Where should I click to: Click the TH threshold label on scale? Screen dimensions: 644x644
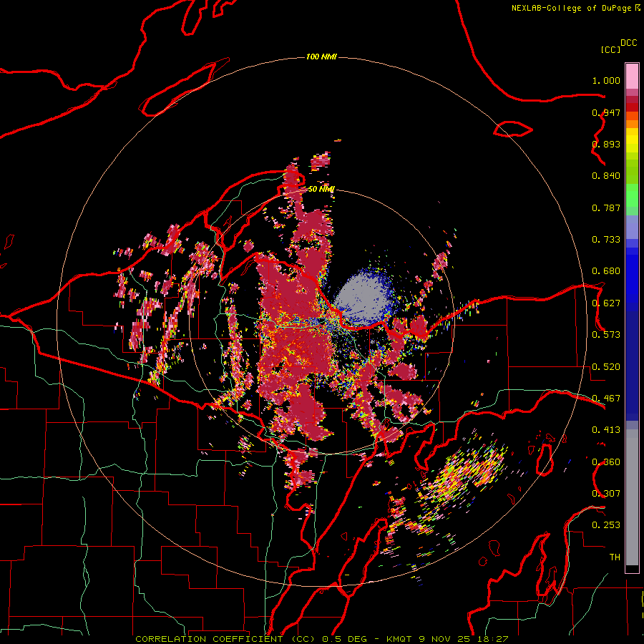615,557
